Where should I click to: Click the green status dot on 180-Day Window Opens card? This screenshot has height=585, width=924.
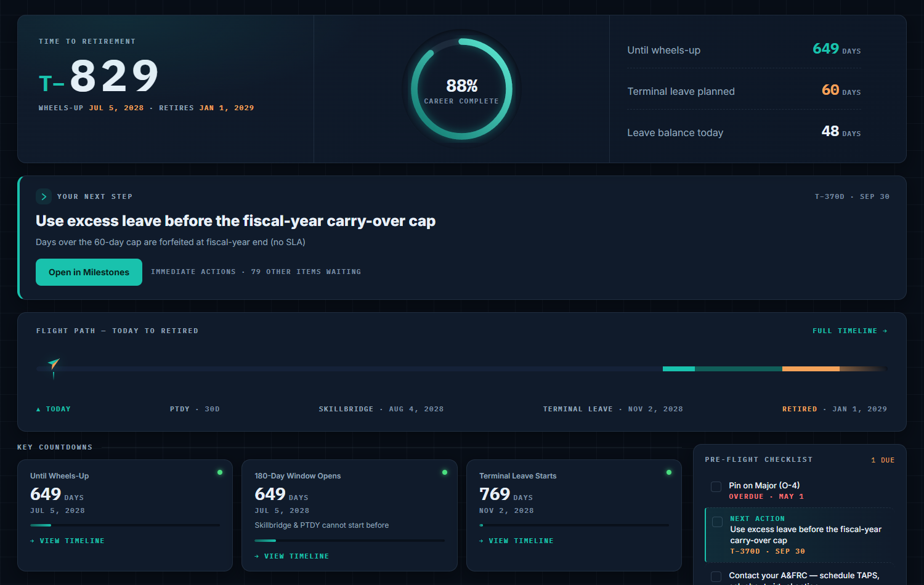click(x=445, y=472)
